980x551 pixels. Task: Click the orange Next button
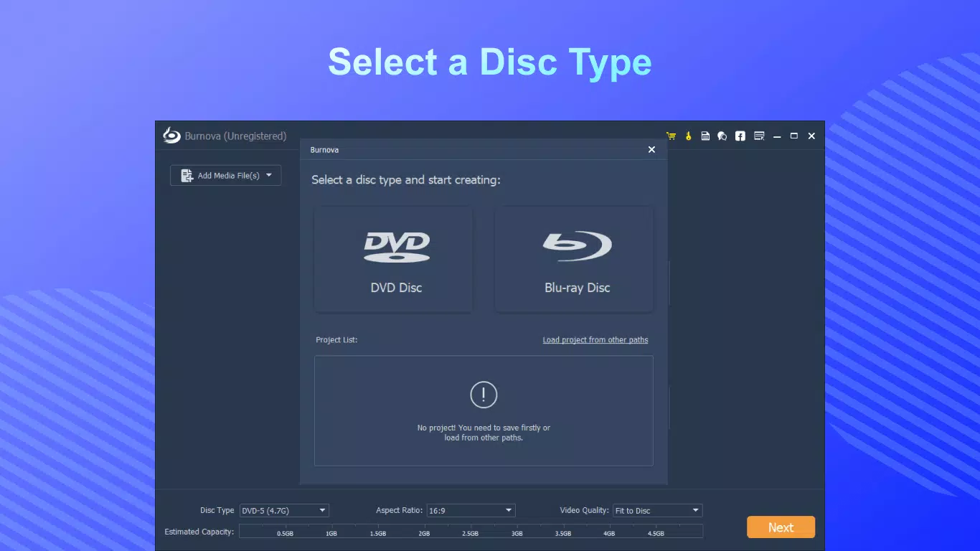tap(781, 527)
